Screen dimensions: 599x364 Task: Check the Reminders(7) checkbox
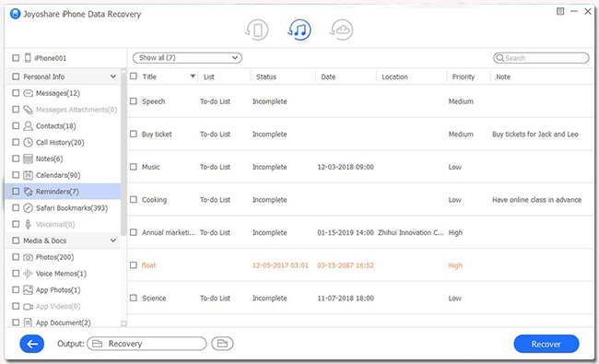[x=16, y=192]
